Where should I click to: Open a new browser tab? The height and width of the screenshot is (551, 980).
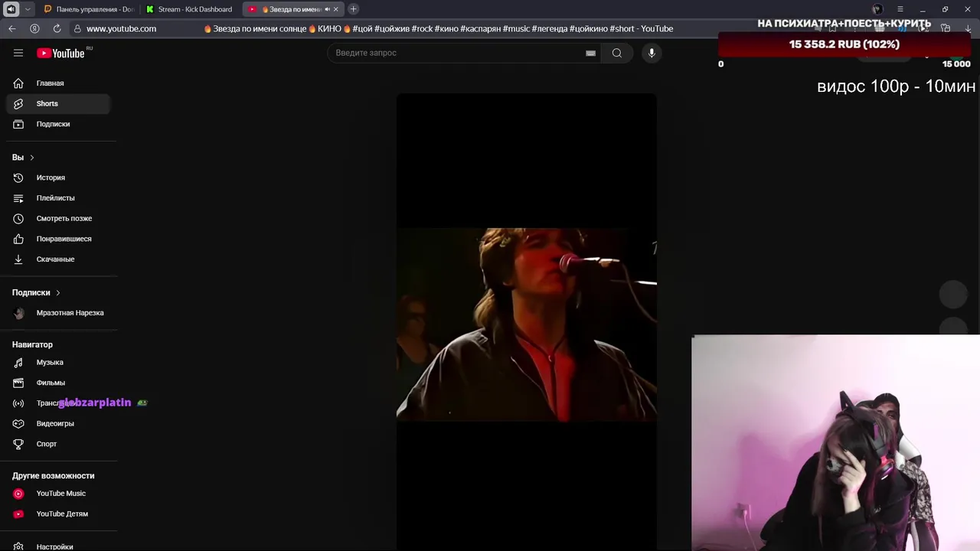click(353, 9)
